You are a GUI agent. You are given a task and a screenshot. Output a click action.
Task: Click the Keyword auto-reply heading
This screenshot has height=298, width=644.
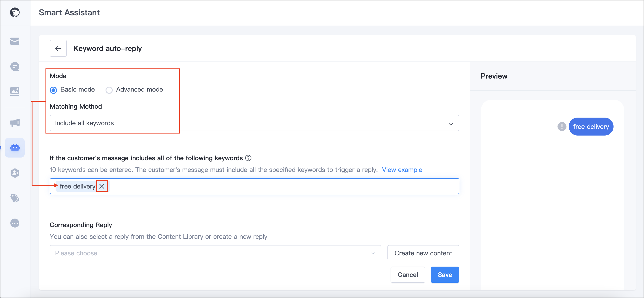[108, 48]
